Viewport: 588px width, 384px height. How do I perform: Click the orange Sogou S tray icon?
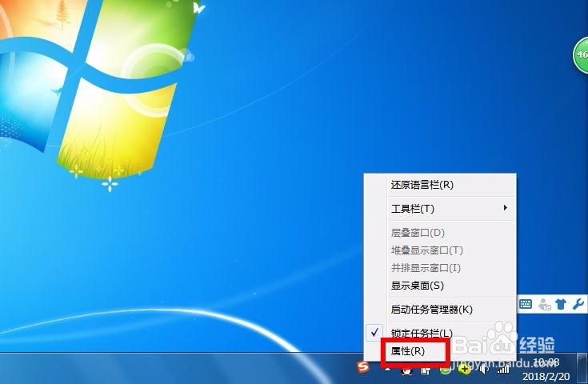[x=363, y=366]
